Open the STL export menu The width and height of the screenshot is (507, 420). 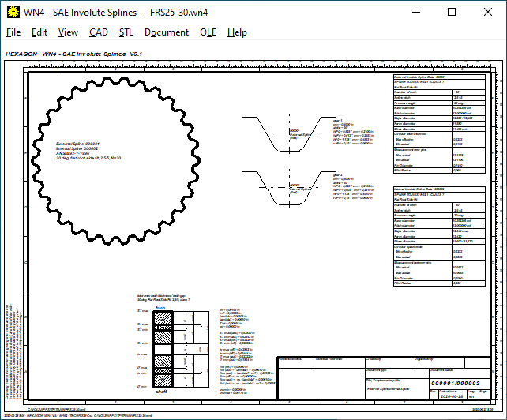pos(126,32)
